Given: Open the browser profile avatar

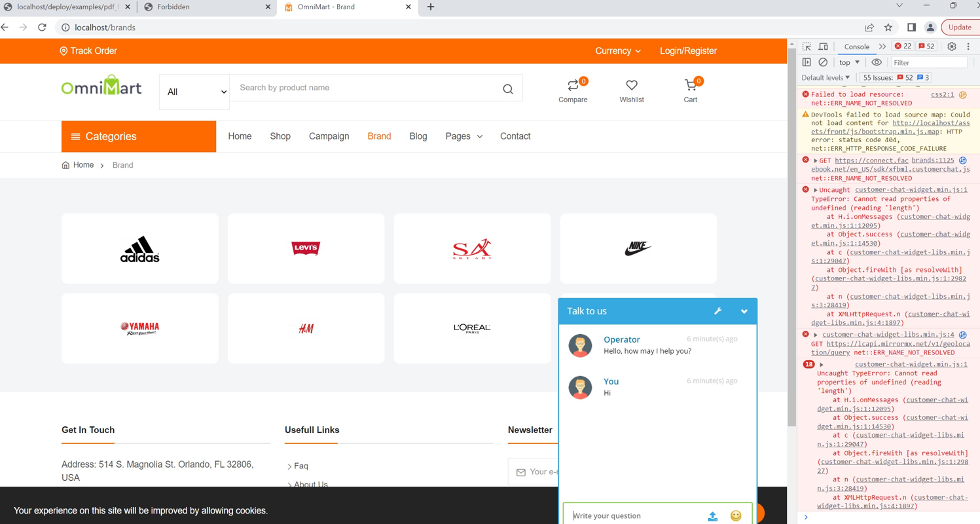Looking at the screenshot, I should (x=930, y=28).
